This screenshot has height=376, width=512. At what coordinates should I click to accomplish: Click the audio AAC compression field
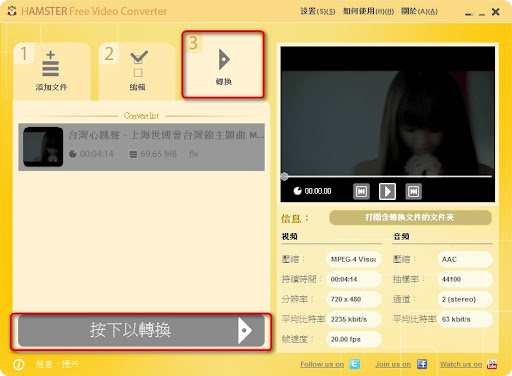(x=465, y=259)
